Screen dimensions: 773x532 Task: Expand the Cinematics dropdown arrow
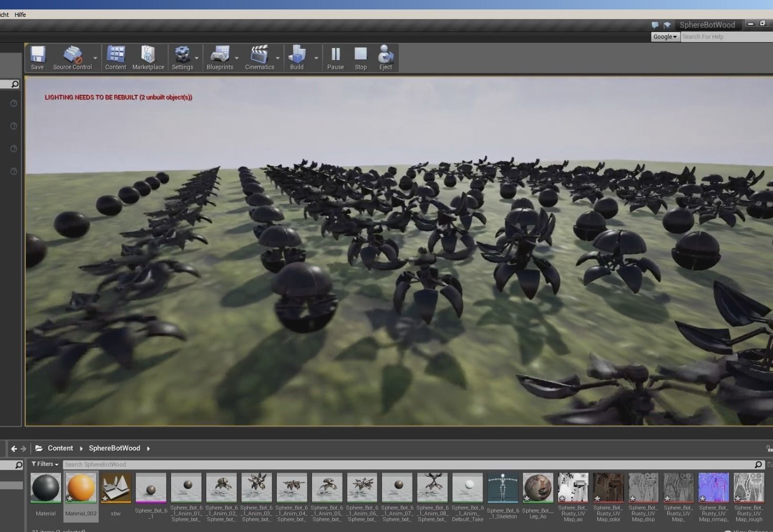point(278,58)
